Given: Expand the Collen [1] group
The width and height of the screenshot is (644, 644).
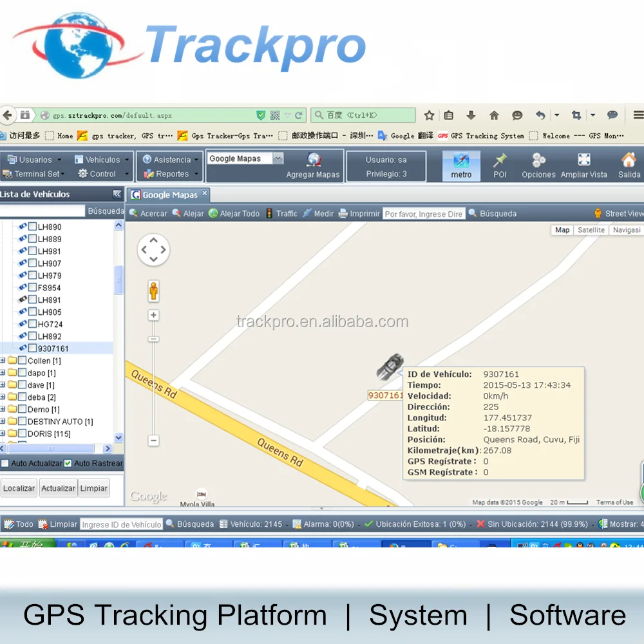Looking at the screenshot, I should point(3,360).
